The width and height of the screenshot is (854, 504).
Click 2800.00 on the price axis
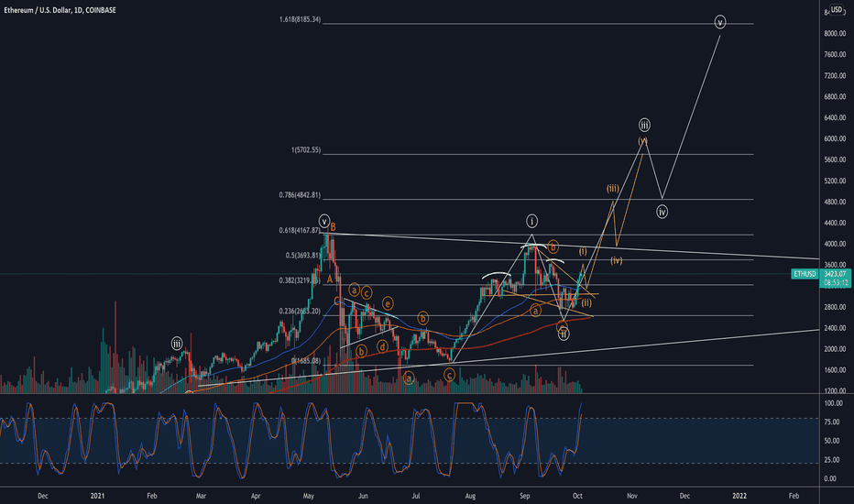[835, 307]
